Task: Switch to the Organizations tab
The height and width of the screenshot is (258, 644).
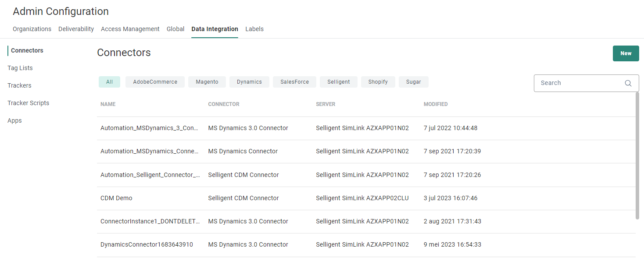Action: click(32, 29)
